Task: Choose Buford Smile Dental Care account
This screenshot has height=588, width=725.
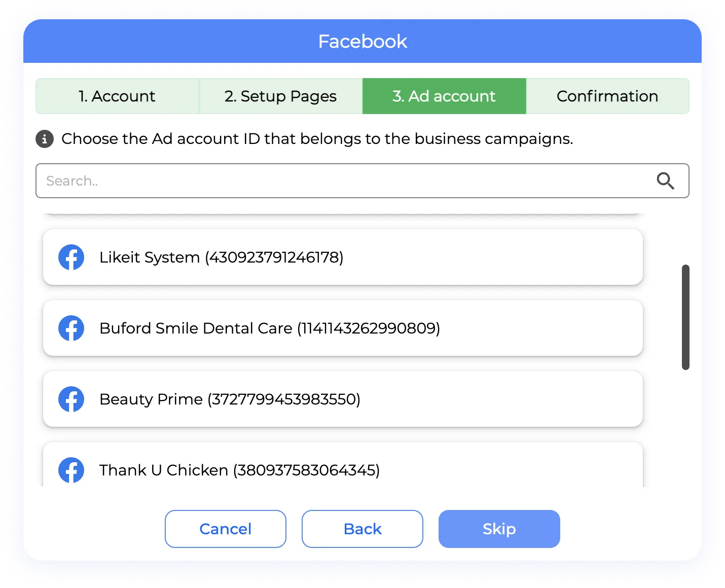Action: (343, 328)
